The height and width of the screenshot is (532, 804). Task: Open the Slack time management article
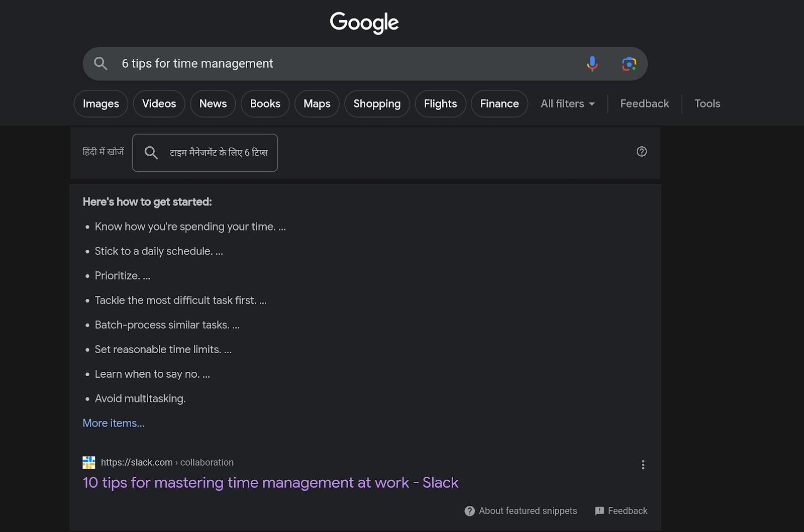coord(270,482)
